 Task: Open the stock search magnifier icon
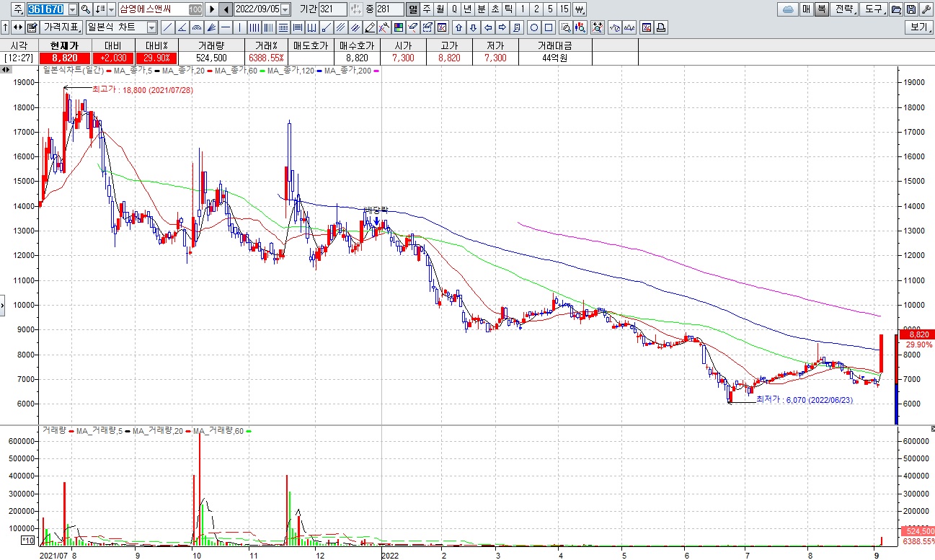(85, 9)
